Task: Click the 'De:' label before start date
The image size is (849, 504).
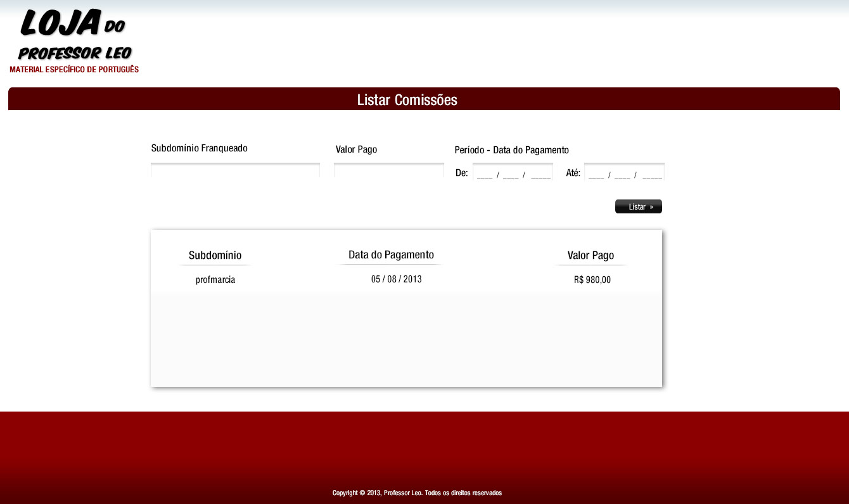Action: pyautogui.click(x=461, y=173)
